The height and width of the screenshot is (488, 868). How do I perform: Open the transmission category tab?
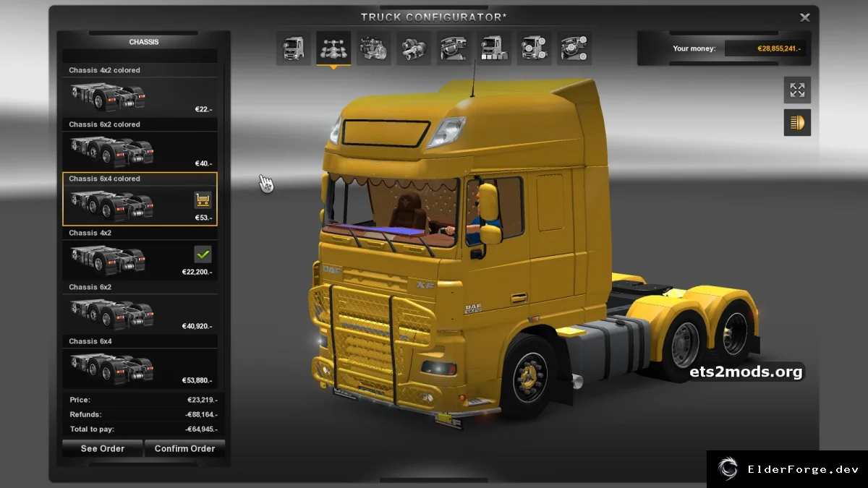tap(414, 48)
